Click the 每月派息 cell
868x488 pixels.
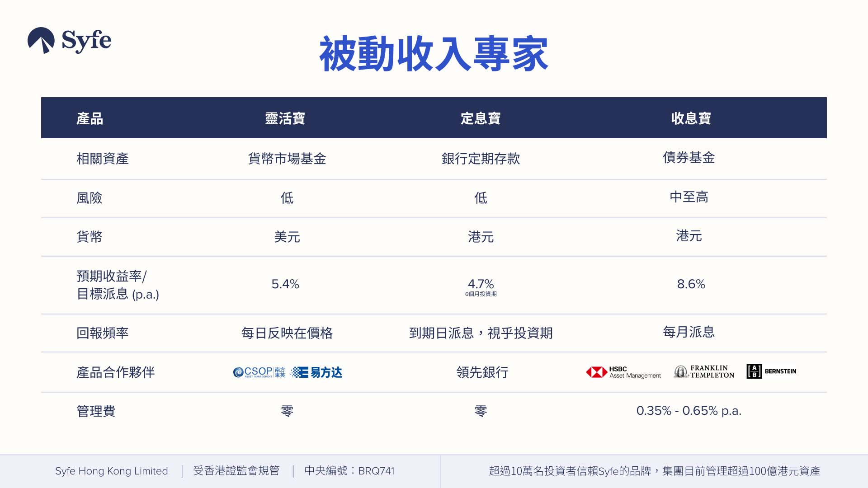(689, 332)
